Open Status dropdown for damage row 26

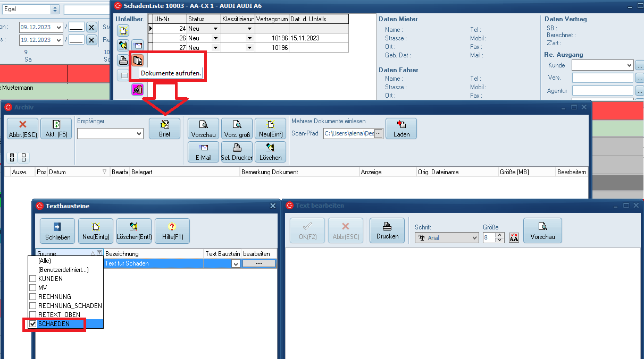click(x=215, y=38)
